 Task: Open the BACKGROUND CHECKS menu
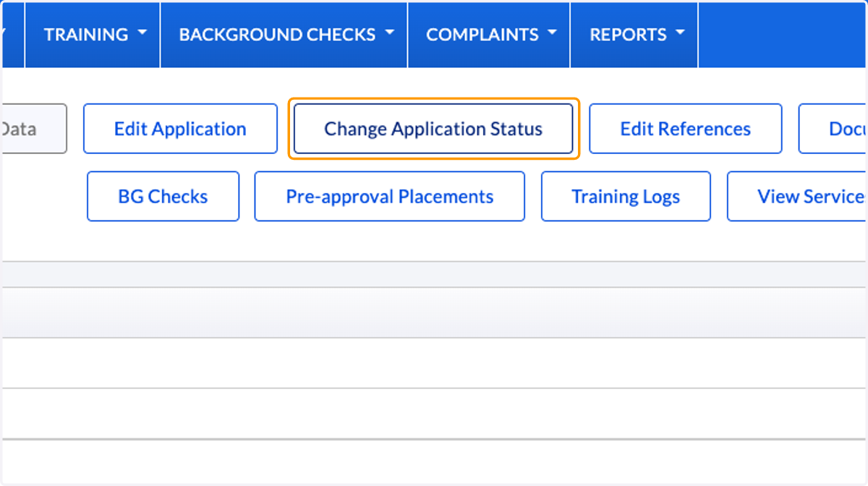pos(284,35)
